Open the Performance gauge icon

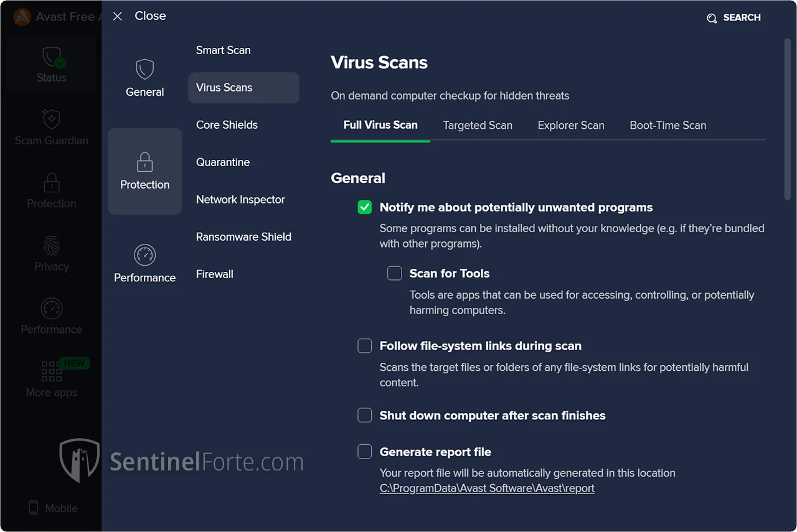click(144, 255)
